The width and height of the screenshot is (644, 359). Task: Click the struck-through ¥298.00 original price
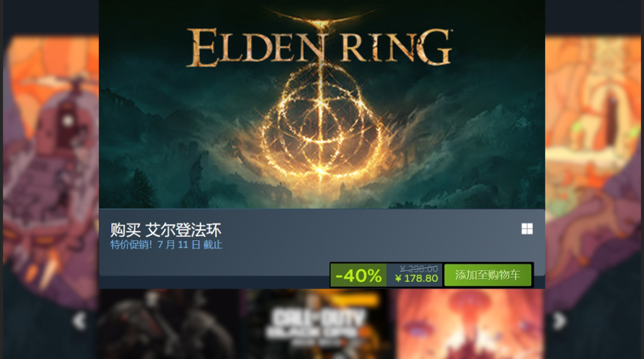click(x=419, y=268)
